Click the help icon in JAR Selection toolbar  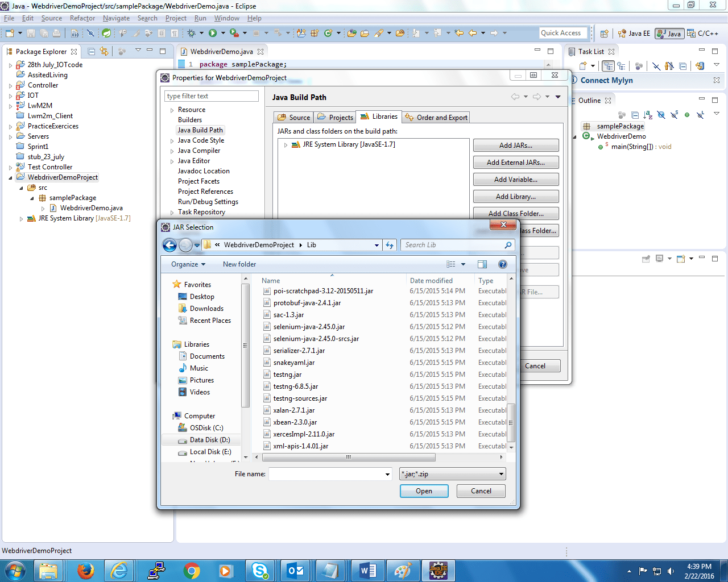[x=502, y=264]
